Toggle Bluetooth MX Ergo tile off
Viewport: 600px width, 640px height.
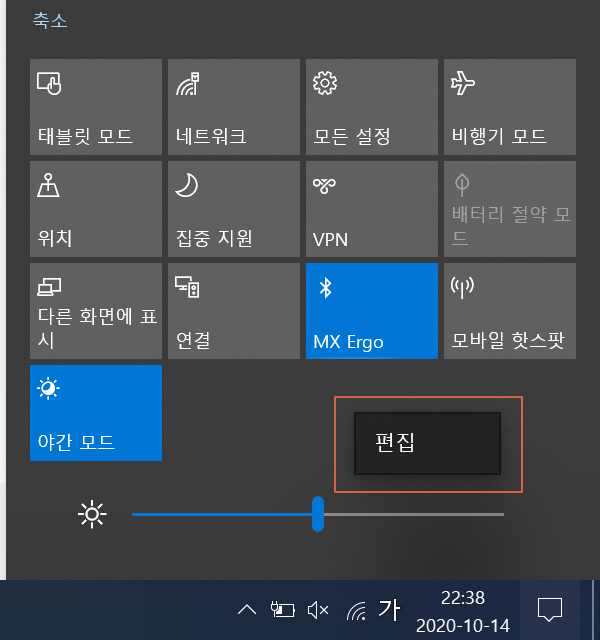372,311
